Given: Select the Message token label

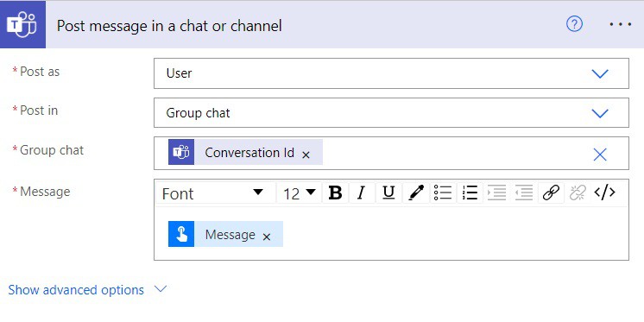Looking at the screenshot, I should 230,235.
